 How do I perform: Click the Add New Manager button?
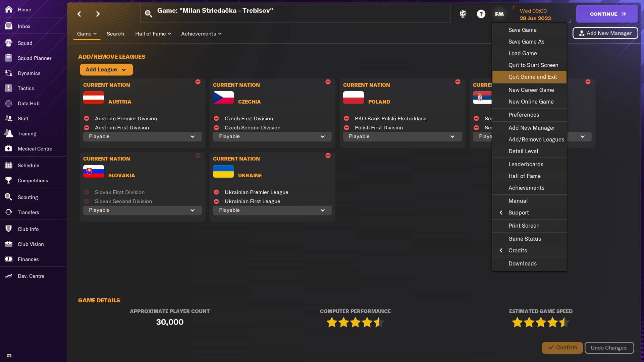pyautogui.click(x=605, y=33)
